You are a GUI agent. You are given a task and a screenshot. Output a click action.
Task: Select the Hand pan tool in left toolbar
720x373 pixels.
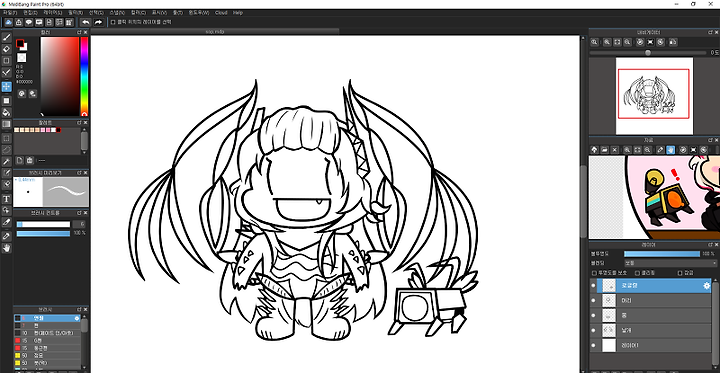pyautogui.click(x=6, y=248)
